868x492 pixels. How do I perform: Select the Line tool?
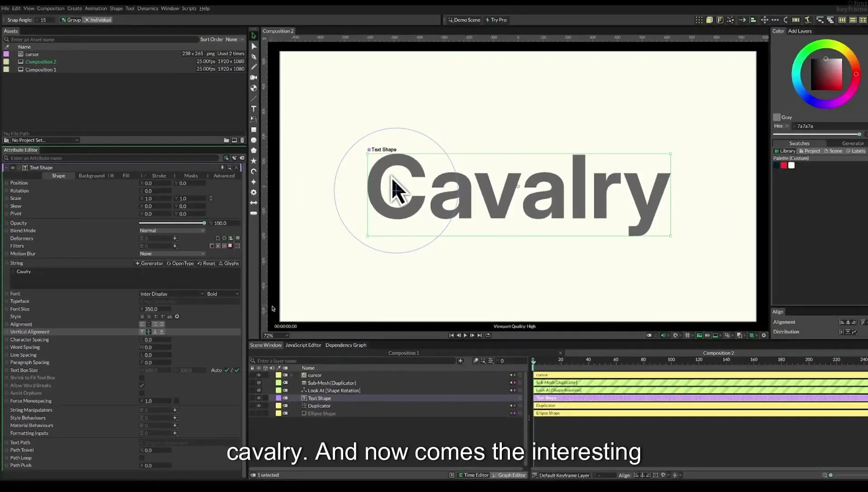254,99
